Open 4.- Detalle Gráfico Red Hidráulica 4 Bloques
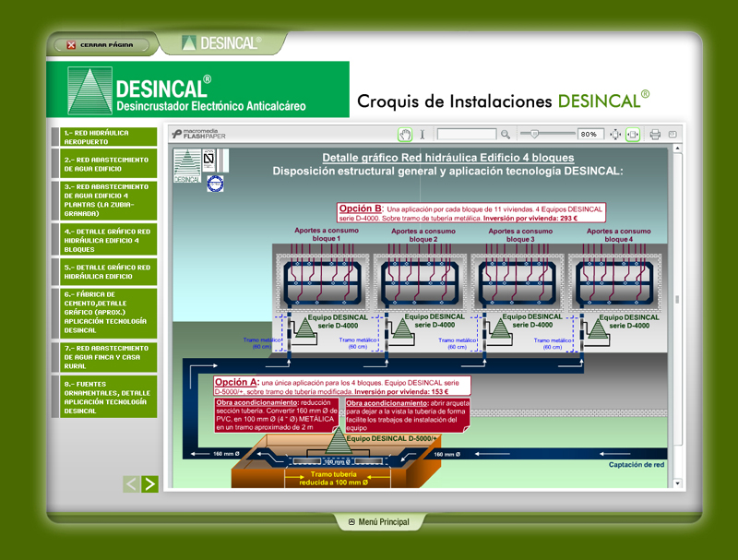Image resolution: width=738 pixels, height=560 pixels. click(108, 240)
